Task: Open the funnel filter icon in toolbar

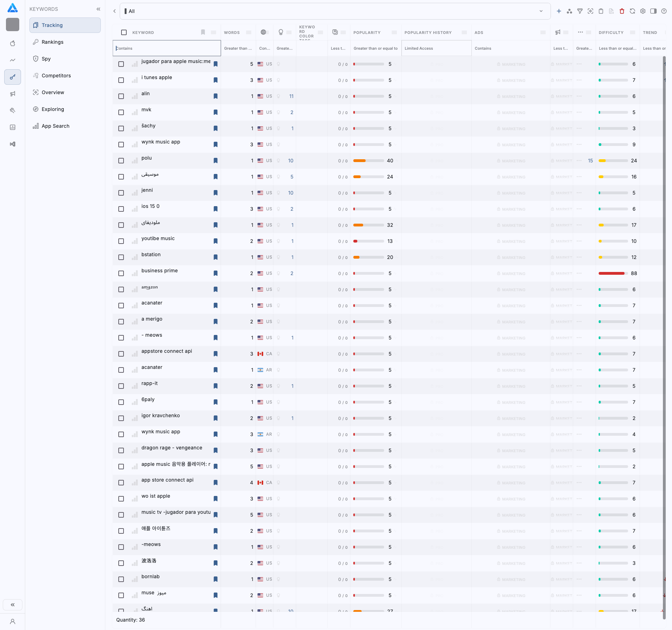Action: point(580,11)
